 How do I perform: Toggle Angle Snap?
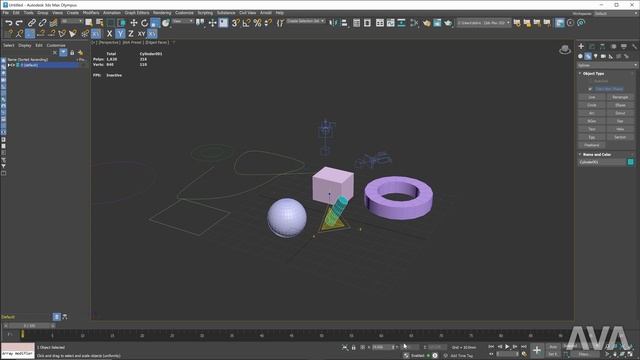[246, 23]
